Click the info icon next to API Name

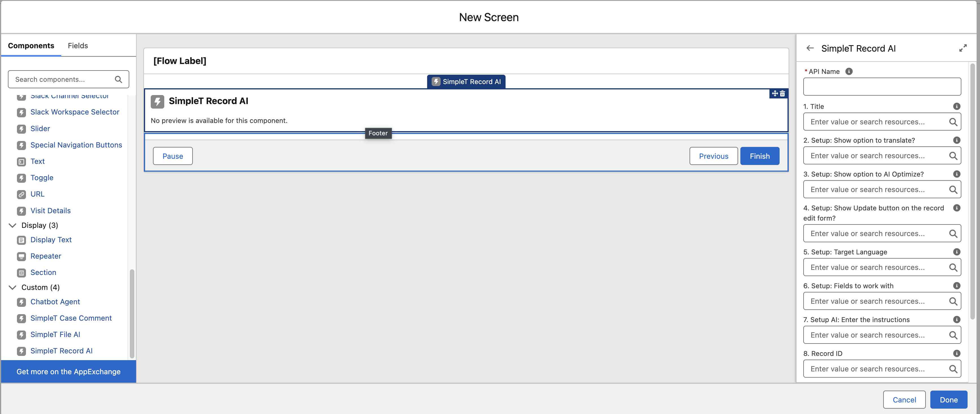pos(849,71)
